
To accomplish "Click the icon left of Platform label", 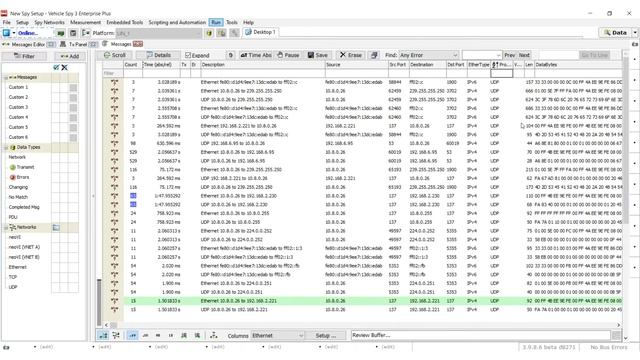I will (86, 33).
